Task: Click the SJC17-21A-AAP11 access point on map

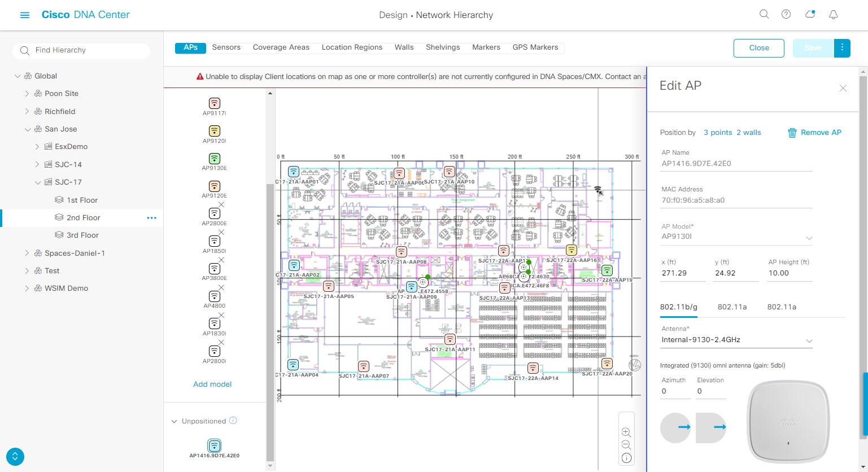Action: pos(450,339)
